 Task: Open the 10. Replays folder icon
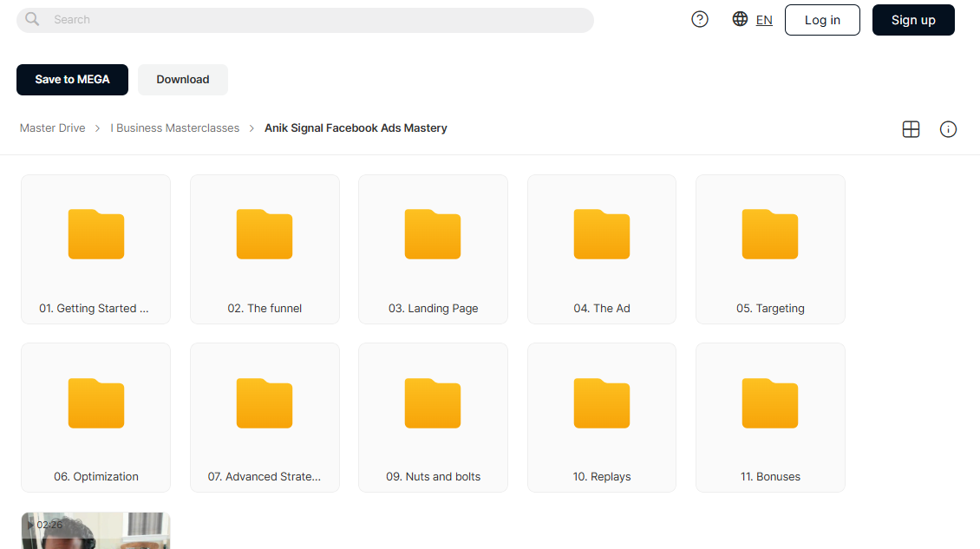[x=602, y=403]
